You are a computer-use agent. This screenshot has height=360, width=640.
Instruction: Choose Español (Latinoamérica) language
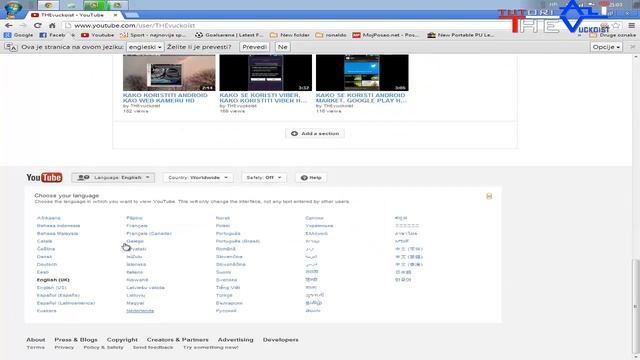pyautogui.click(x=66, y=303)
